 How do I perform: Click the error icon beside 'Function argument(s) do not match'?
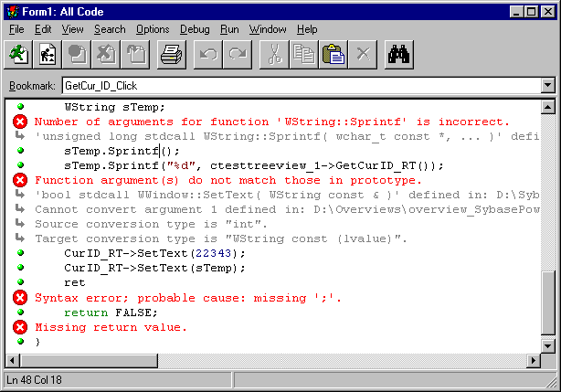(20, 180)
